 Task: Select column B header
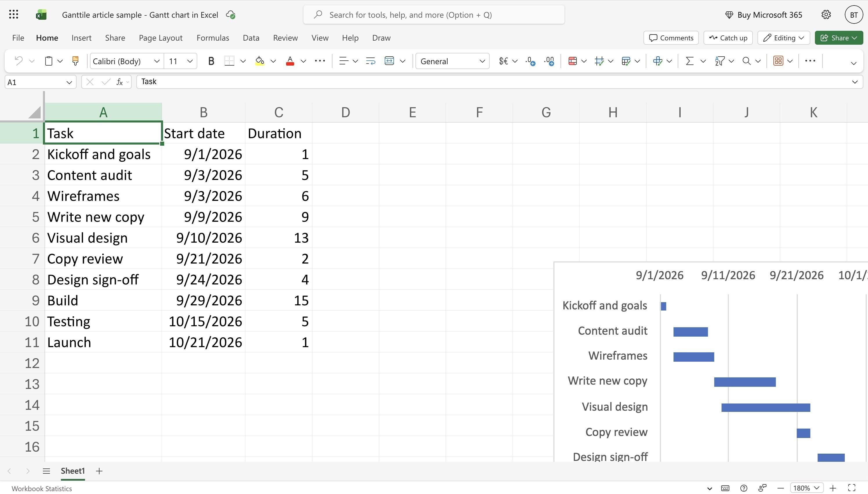click(x=203, y=112)
